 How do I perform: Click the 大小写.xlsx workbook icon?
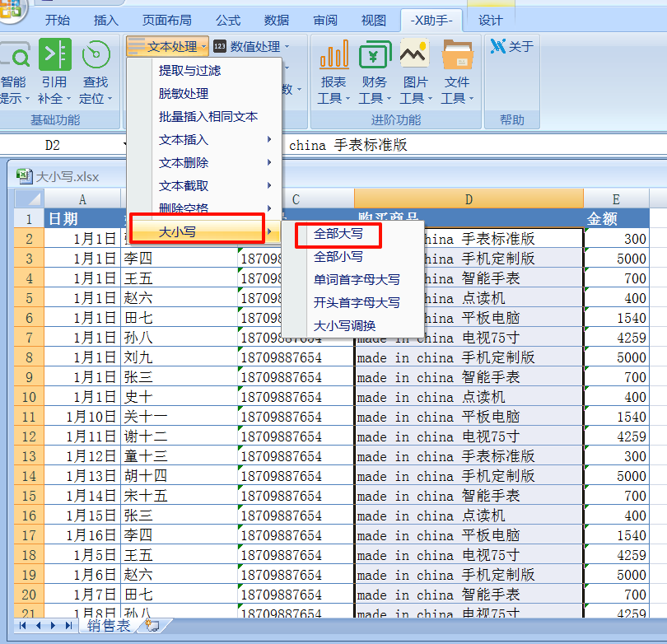point(24,176)
